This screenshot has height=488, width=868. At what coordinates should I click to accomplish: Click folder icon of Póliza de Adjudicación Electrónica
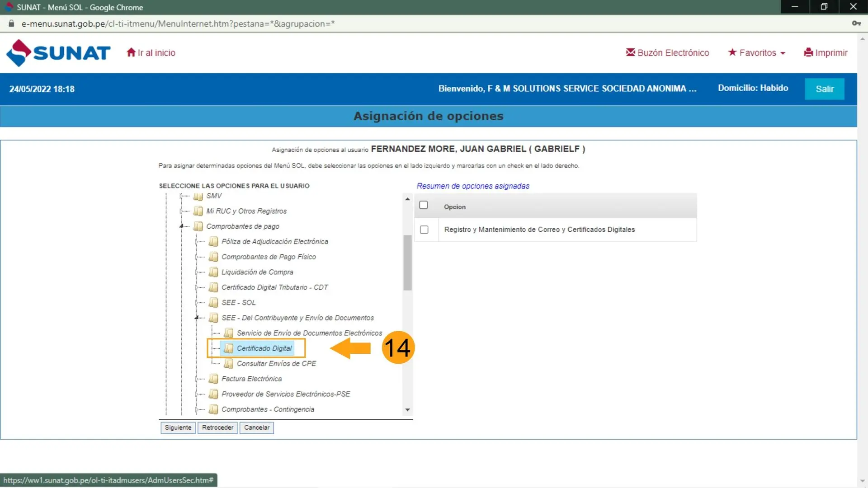[x=213, y=242]
